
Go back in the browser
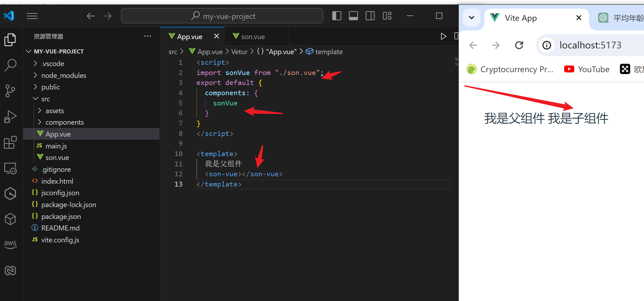(x=473, y=45)
